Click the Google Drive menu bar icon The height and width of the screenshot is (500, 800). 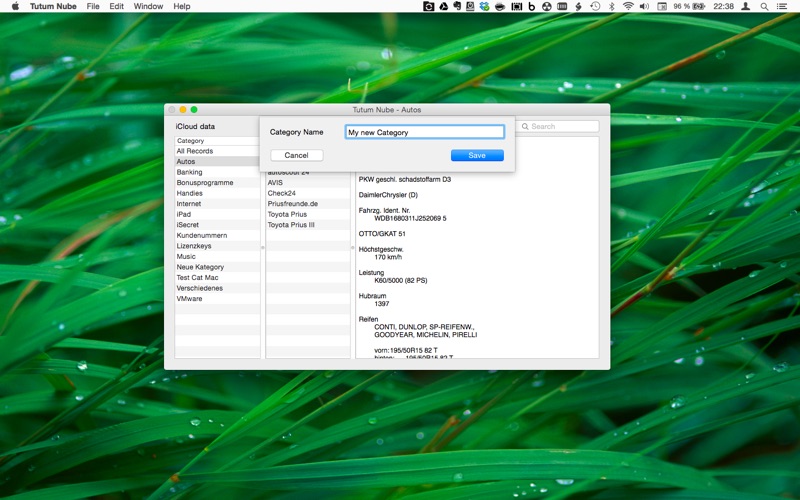click(x=443, y=6)
